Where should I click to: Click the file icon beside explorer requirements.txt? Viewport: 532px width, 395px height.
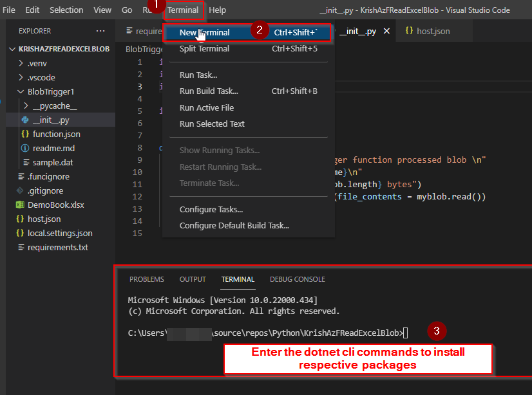pyautogui.click(x=21, y=248)
